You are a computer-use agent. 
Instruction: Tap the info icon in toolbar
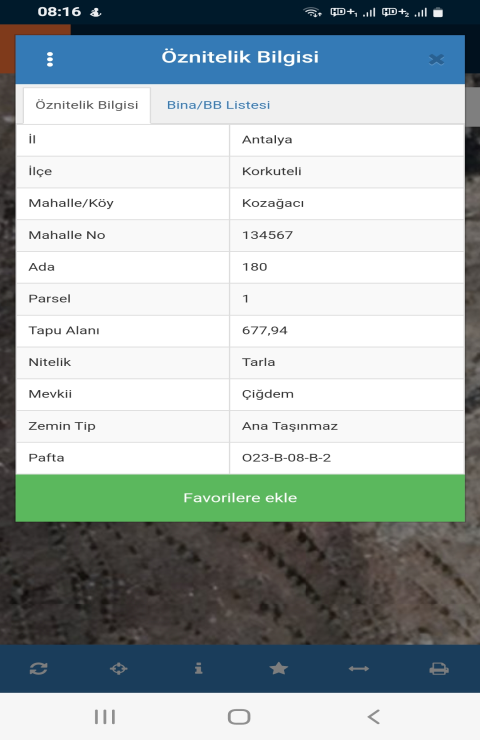tap(199, 668)
